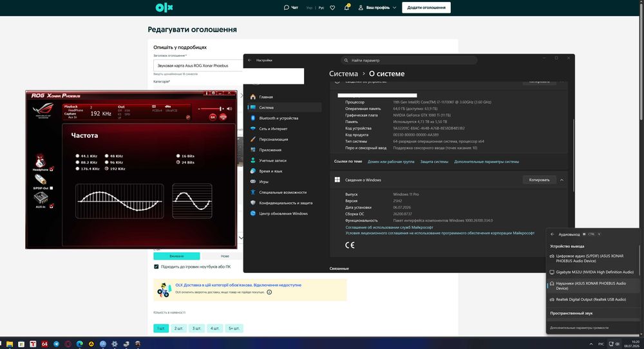
Task: Copy Windows info with Копировать button
Action: [x=539, y=180]
